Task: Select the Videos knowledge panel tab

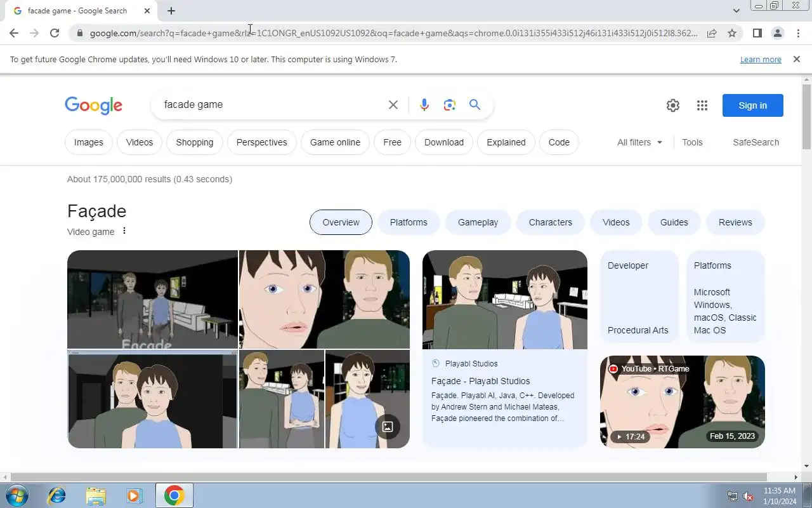Action: coord(616,222)
